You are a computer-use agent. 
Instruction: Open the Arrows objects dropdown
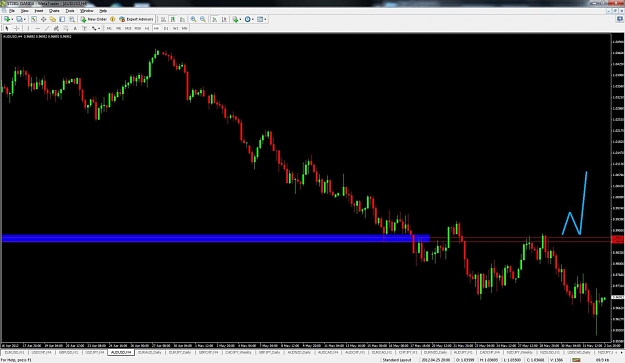click(x=96, y=28)
